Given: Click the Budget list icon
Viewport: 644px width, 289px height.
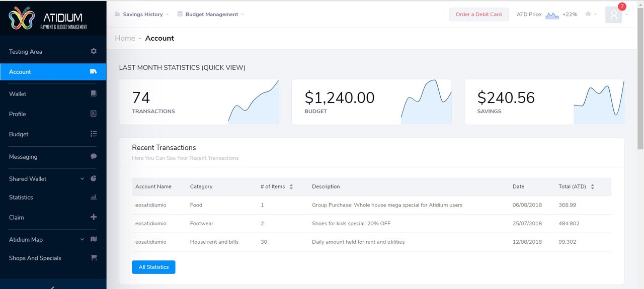Looking at the screenshot, I should [94, 134].
